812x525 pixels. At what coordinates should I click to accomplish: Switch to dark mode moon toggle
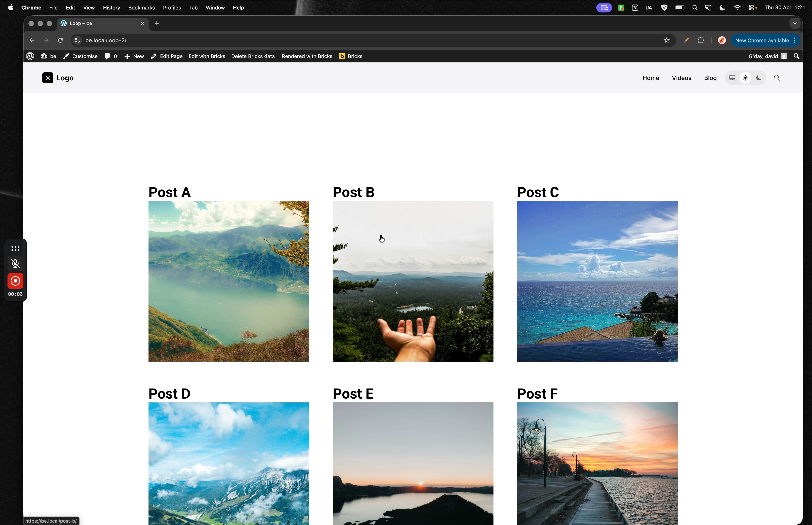click(x=759, y=78)
